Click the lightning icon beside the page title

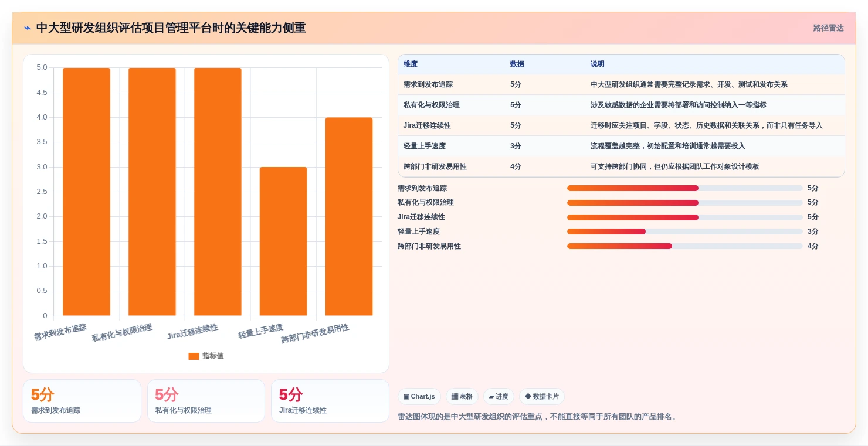(28, 28)
